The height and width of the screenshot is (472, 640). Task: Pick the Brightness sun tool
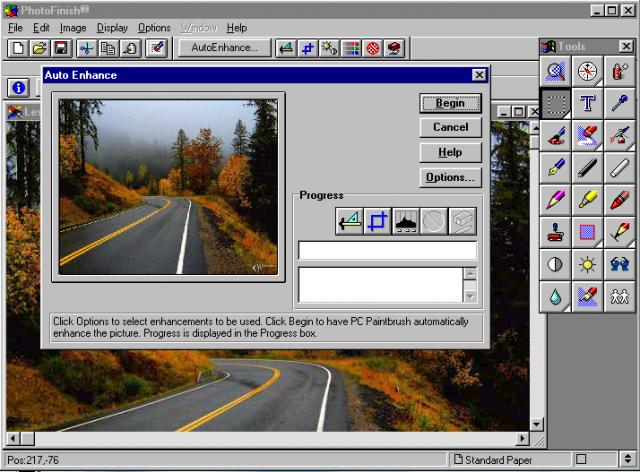click(x=588, y=265)
